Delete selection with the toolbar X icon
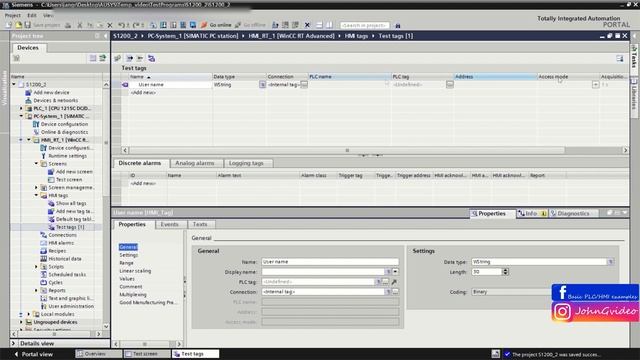 pos(110,25)
